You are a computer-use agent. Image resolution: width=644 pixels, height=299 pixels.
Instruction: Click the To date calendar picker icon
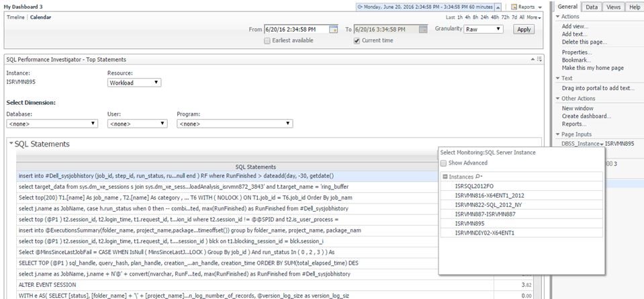coord(424,29)
